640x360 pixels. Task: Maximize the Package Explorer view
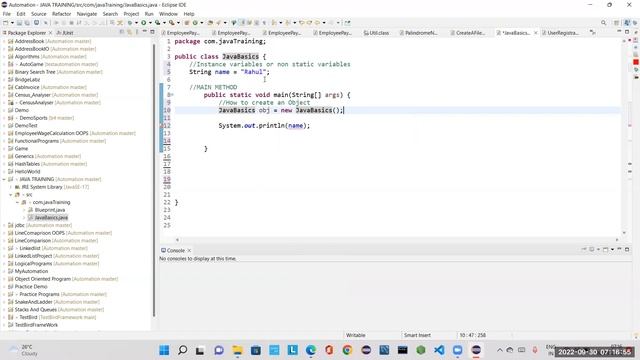[x=152, y=32]
